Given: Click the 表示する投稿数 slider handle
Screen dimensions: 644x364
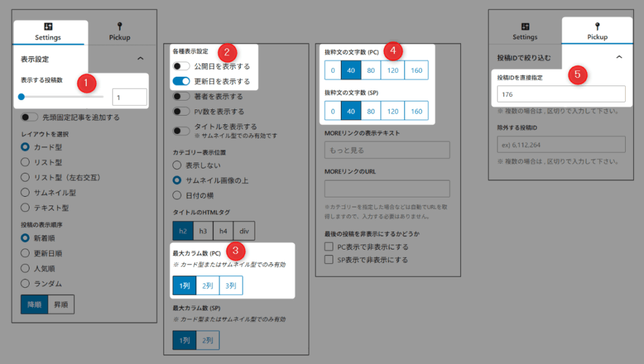Looking at the screenshot, I should (21, 97).
